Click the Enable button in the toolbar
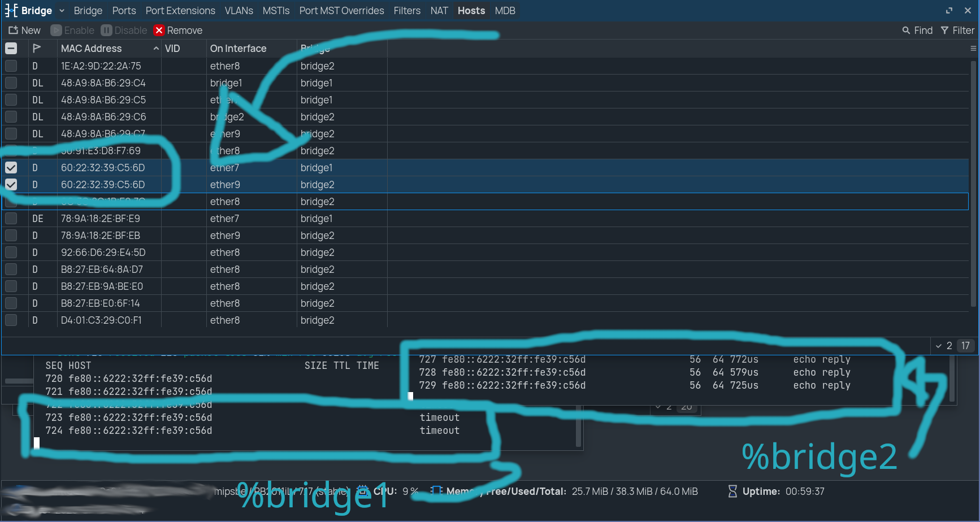This screenshot has height=522, width=980. coord(72,31)
